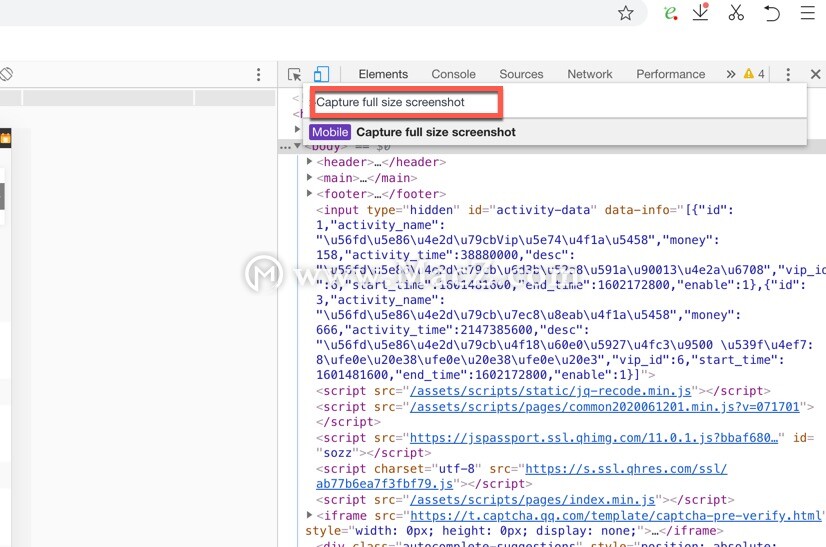Click the closing script tag line
826x547 pixels.
tap(348, 422)
